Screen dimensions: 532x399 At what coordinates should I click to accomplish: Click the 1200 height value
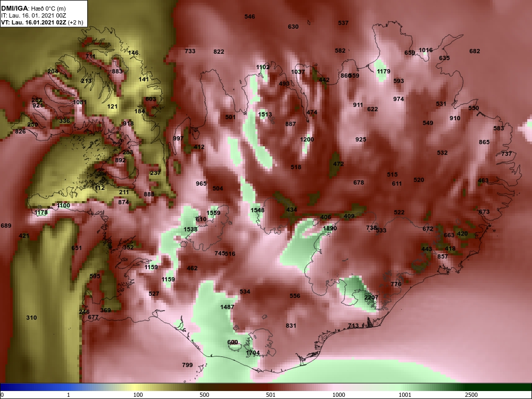point(307,139)
